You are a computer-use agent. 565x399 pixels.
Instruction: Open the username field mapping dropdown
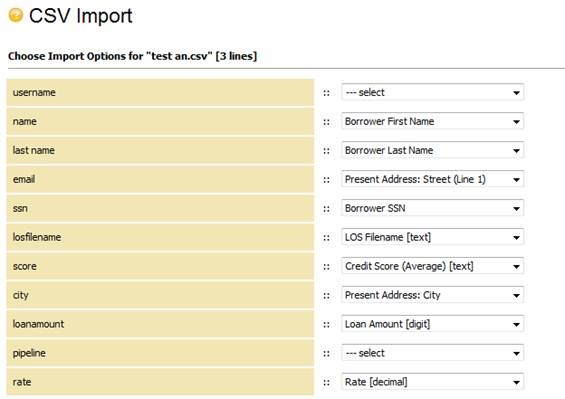tap(432, 93)
